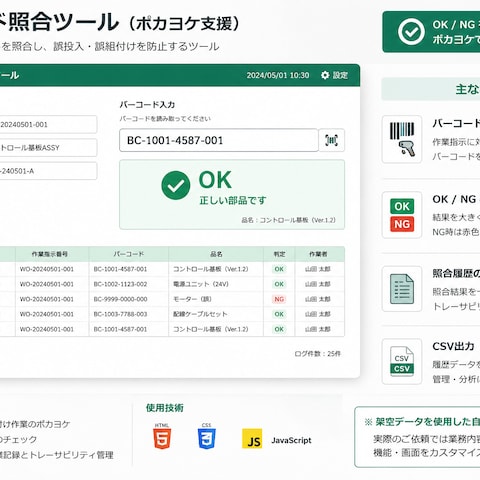Click the barcode scan icon button
This screenshot has width=480, height=480.
pyautogui.click(x=331, y=140)
